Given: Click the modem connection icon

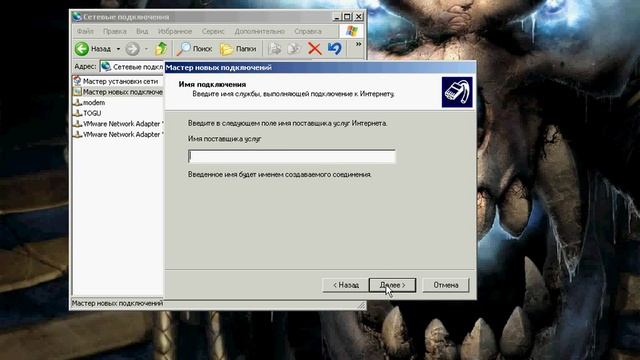Looking at the screenshot, I should 77,102.
